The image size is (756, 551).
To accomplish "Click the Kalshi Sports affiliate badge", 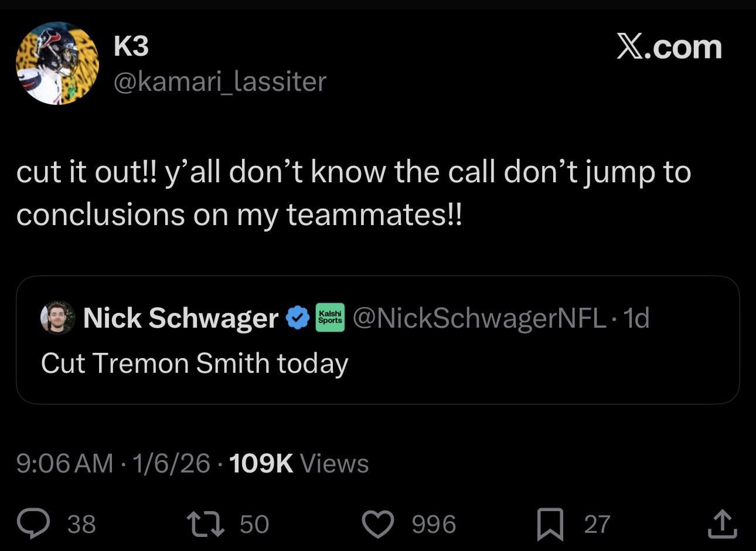I will (330, 317).
